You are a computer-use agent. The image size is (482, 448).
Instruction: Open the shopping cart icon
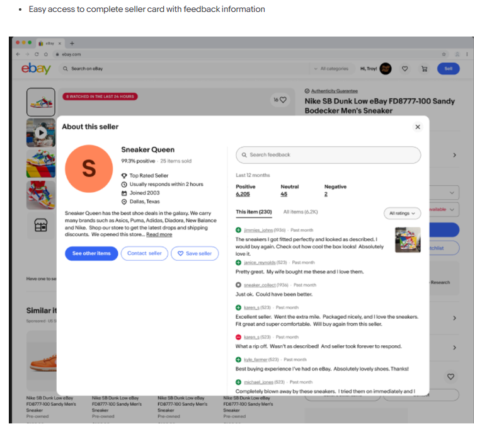click(424, 69)
